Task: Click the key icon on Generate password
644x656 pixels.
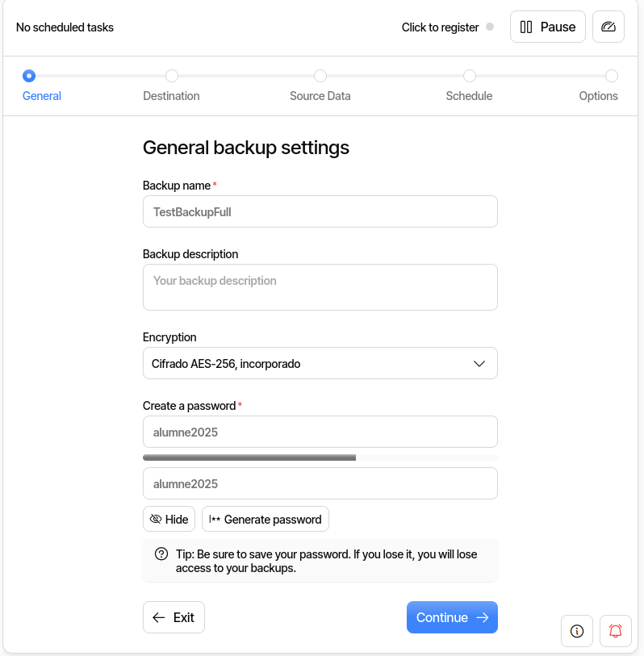Action: pos(215,519)
